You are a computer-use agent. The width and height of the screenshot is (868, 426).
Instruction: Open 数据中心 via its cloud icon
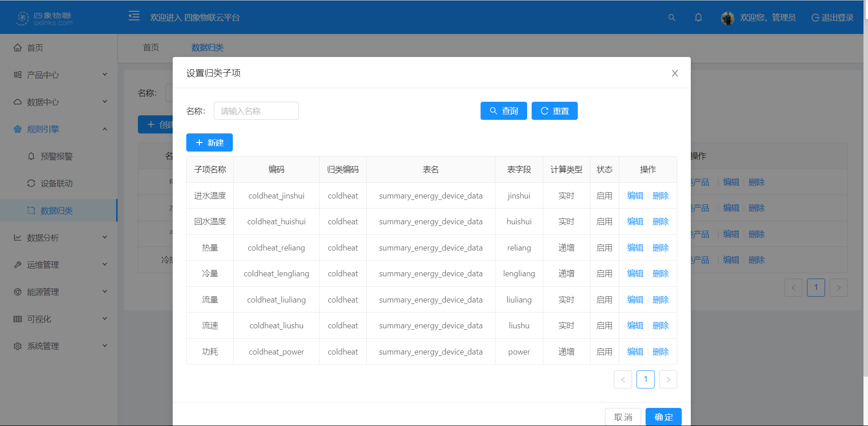[x=17, y=102]
